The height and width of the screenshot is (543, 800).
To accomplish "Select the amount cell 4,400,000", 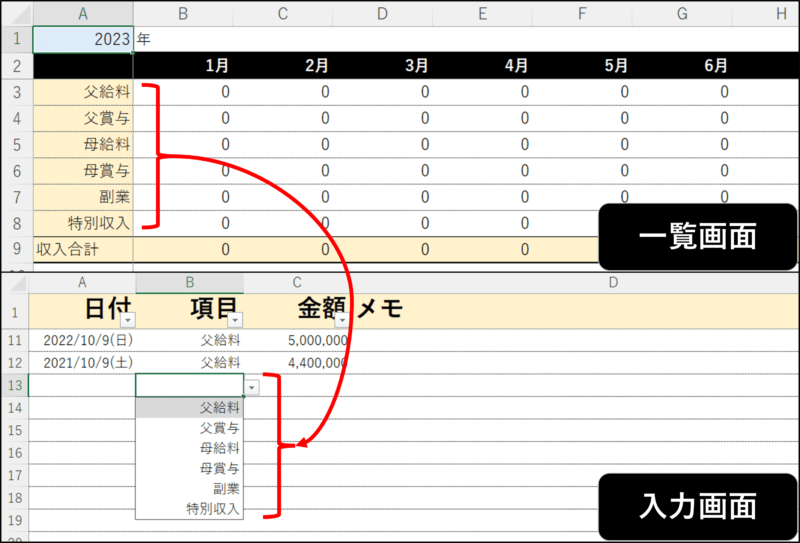I will click(297, 363).
